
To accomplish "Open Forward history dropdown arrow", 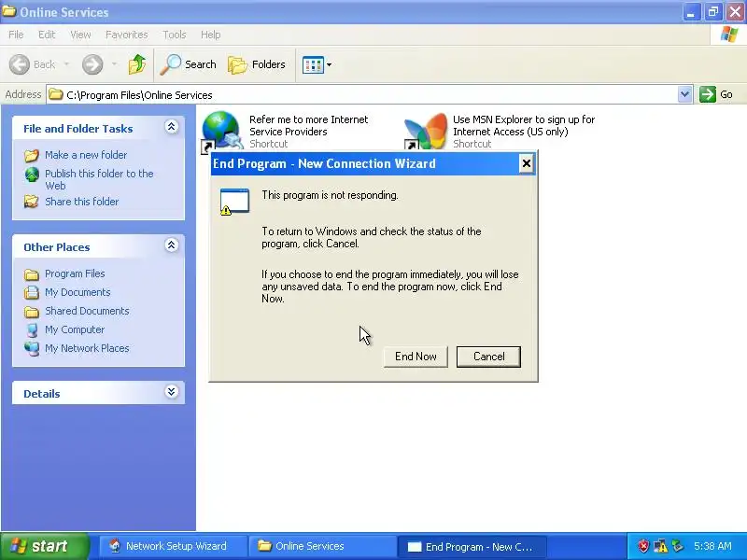I will coord(114,64).
